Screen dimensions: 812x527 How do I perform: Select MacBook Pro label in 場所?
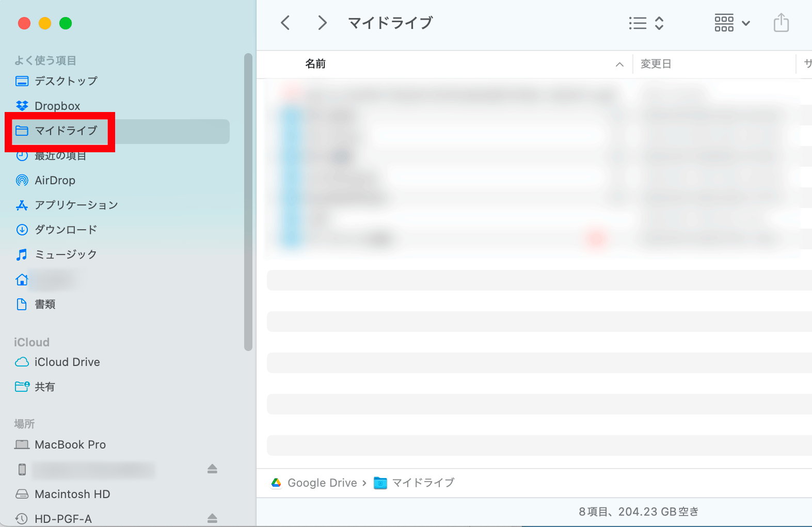(x=70, y=444)
